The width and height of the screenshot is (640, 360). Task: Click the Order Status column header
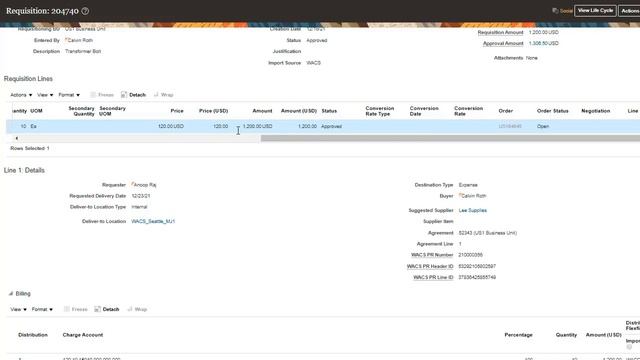coord(552,111)
